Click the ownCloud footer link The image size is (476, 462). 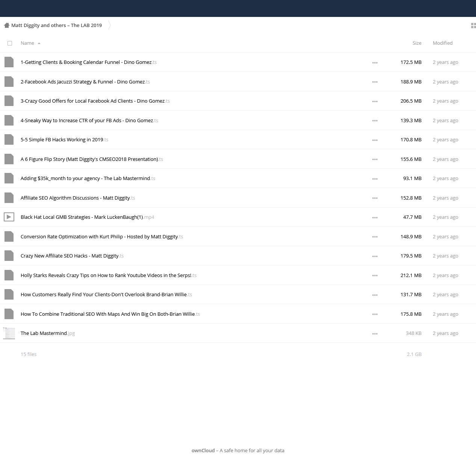[203, 450]
